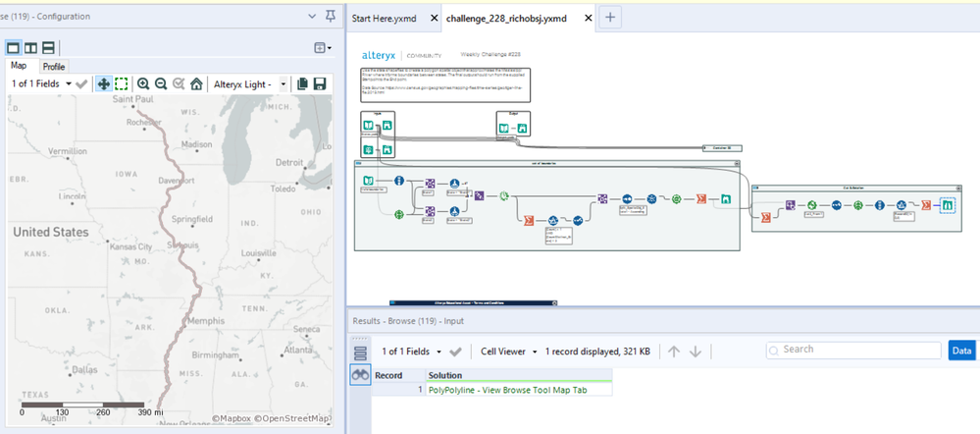
Task: Select the purple Append Fields tool in right container
Action: click(x=791, y=205)
